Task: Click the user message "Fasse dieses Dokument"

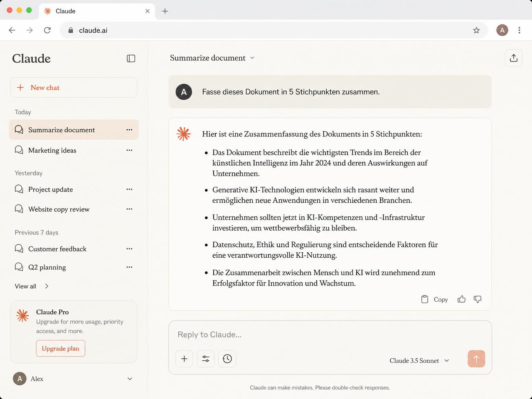Action: [x=291, y=92]
